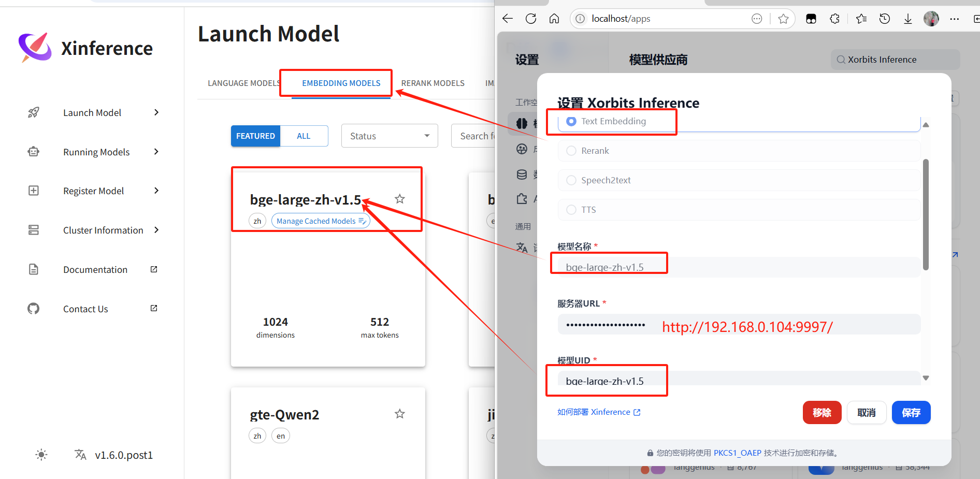Viewport: 980px width, 479px height.
Task: Click Running Models sidebar item
Action: click(x=96, y=152)
